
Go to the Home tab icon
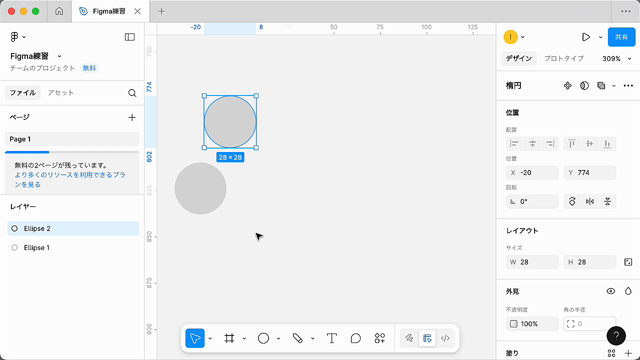pyautogui.click(x=59, y=11)
